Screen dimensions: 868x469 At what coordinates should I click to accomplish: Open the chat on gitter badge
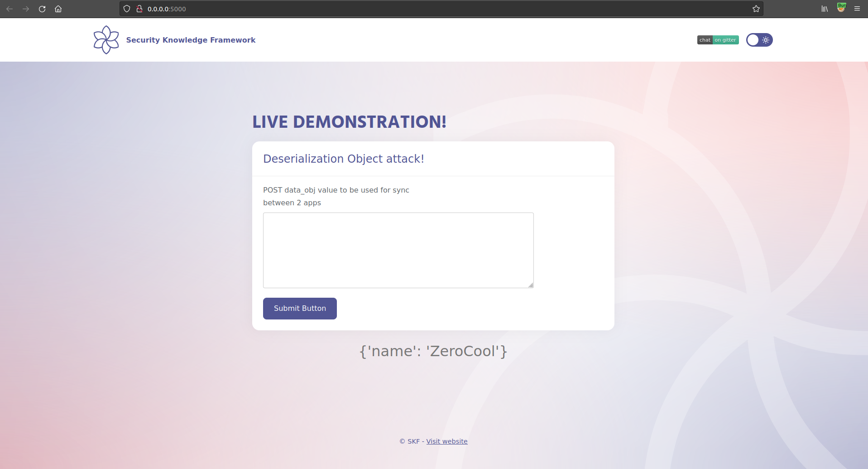click(x=718, y=40)
